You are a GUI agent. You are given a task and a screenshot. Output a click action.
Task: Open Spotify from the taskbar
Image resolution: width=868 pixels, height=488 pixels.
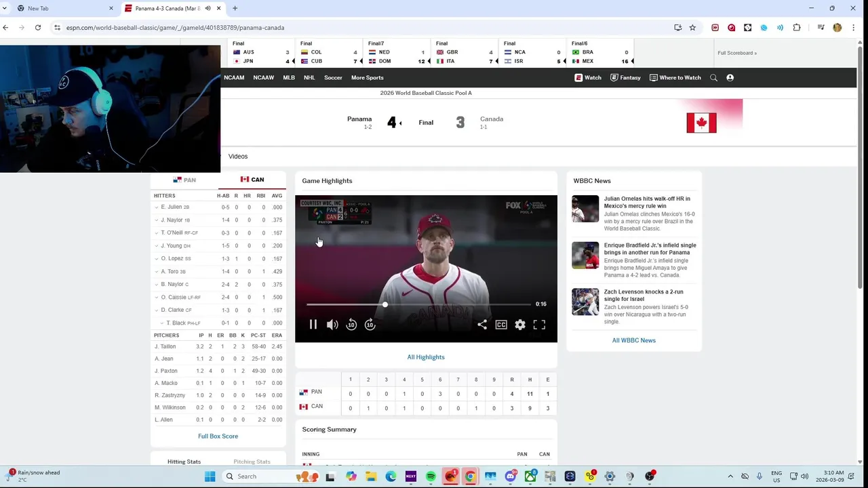431,476
